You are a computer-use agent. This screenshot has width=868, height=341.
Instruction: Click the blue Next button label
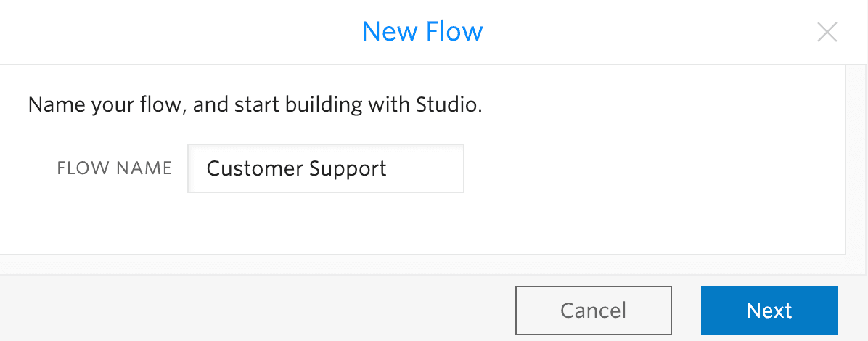[769, 311]
